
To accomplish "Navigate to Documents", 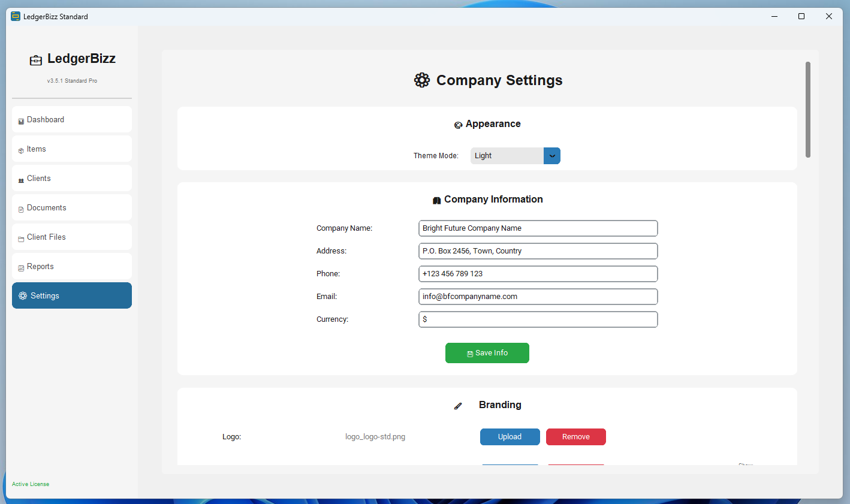I will (72, 207).
